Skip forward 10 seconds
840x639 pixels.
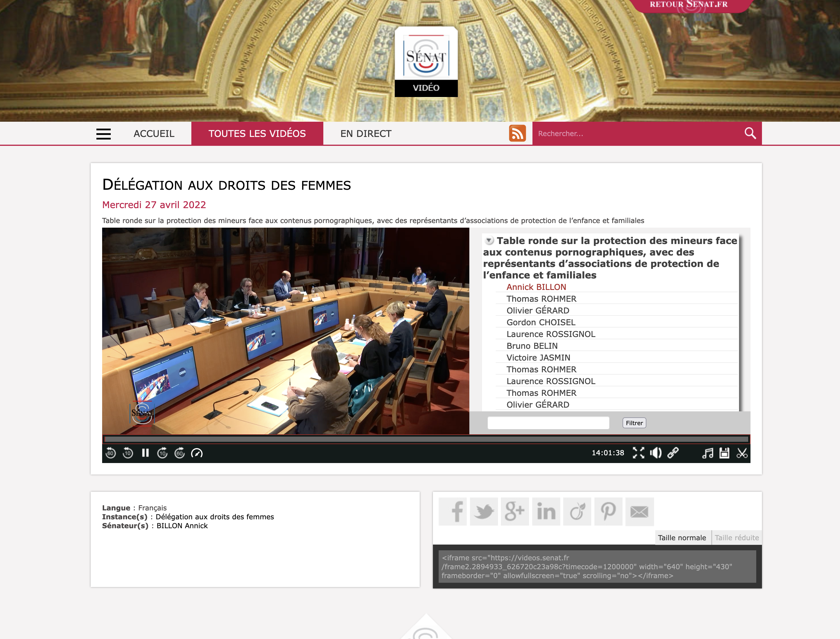(162, 453)
